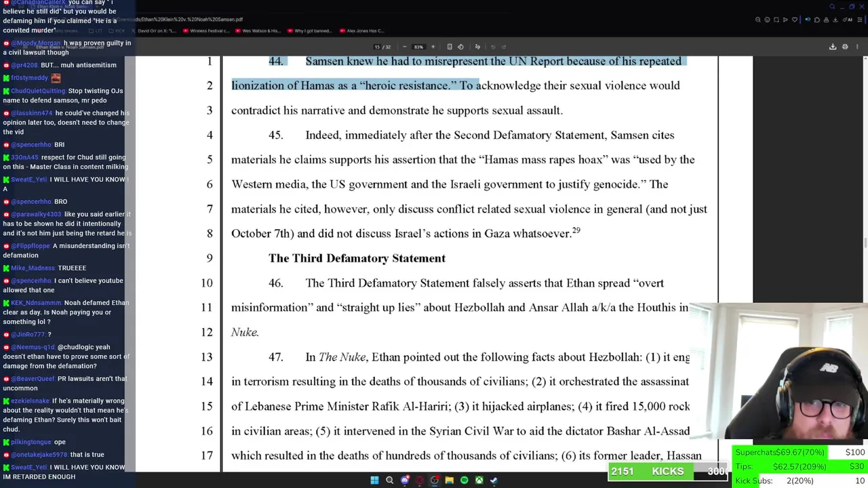
Task: Click the fit-to-page icon in PDF toolbar
Action: click(449, 47)
